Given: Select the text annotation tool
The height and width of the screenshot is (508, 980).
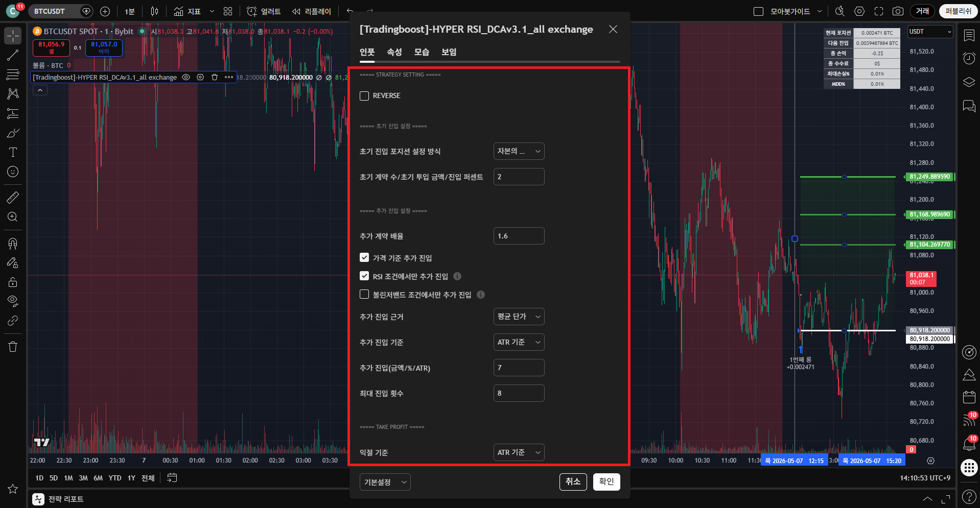Looking at the screenshot, I should pyautogui.click(x=13, y=152).
